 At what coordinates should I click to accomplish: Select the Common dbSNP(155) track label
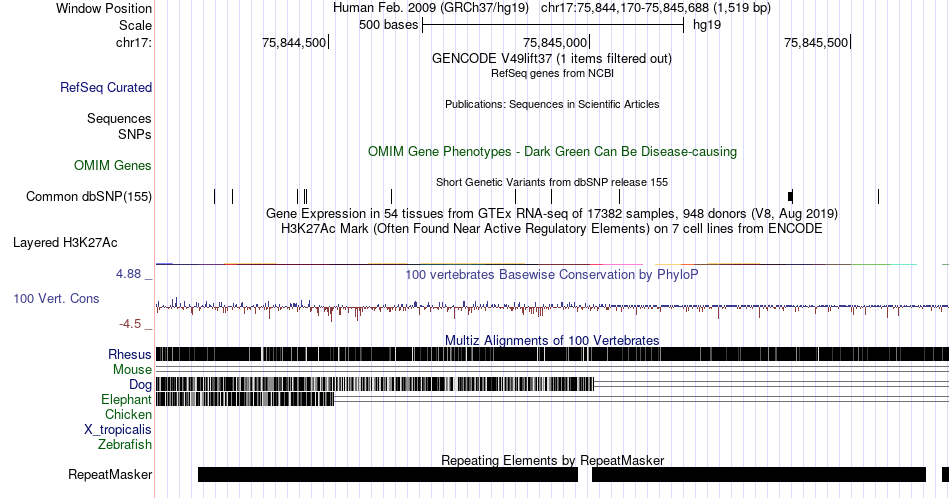point(89,196)
